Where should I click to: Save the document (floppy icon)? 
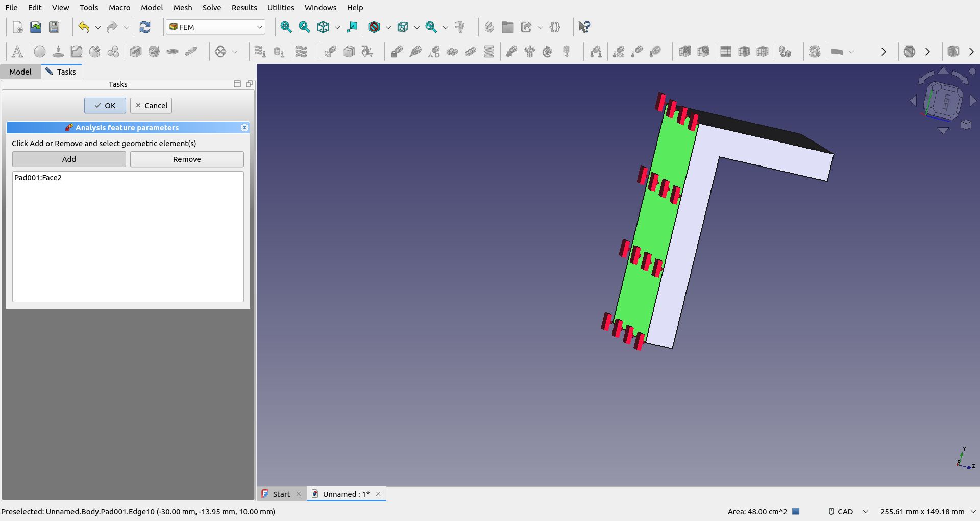coord(54,27)
